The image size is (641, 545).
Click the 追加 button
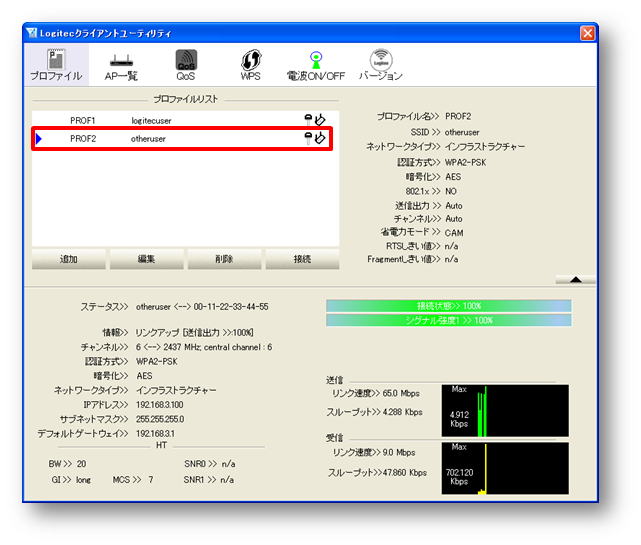[x=69, y=259]
